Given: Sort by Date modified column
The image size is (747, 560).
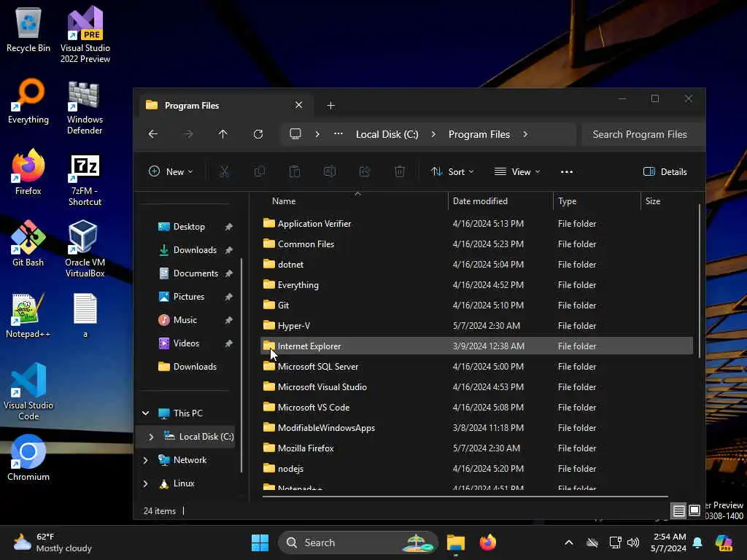Looking at the screenshot, I should (x=500, y=201).
